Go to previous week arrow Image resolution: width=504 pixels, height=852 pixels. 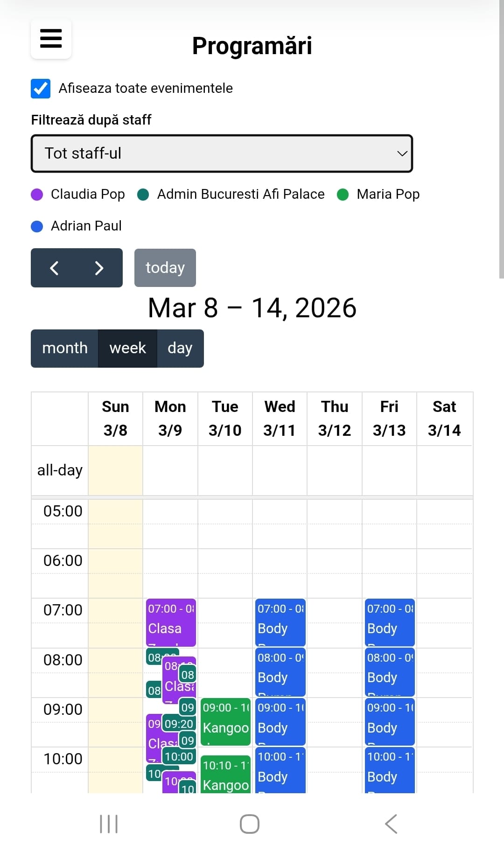pos(54,268)
